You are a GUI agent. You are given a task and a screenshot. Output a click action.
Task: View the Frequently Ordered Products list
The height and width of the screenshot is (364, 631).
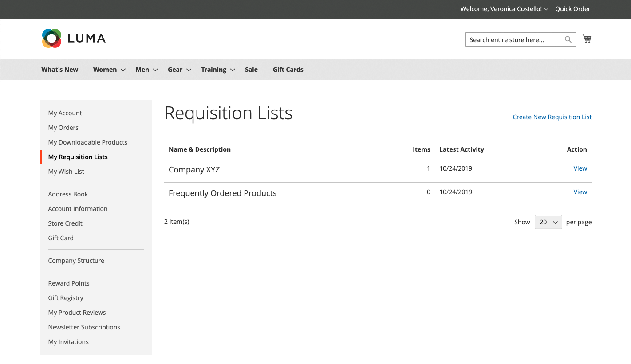(580, 192)
